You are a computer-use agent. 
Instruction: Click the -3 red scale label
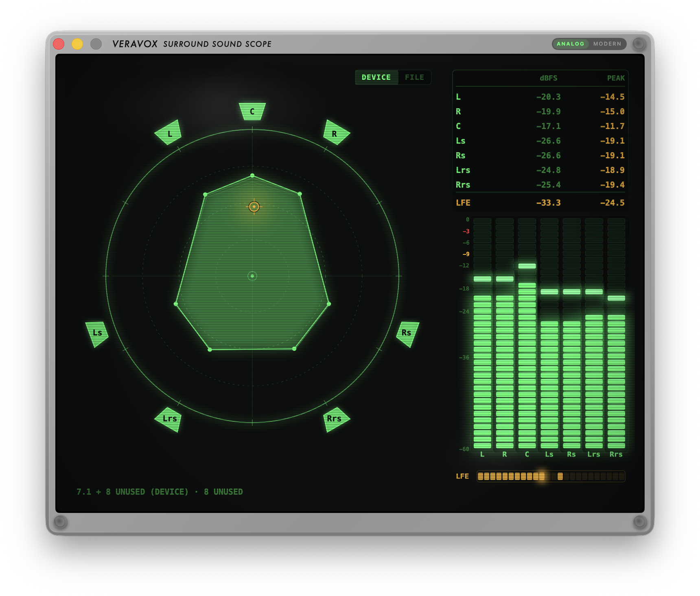point(466,231)
